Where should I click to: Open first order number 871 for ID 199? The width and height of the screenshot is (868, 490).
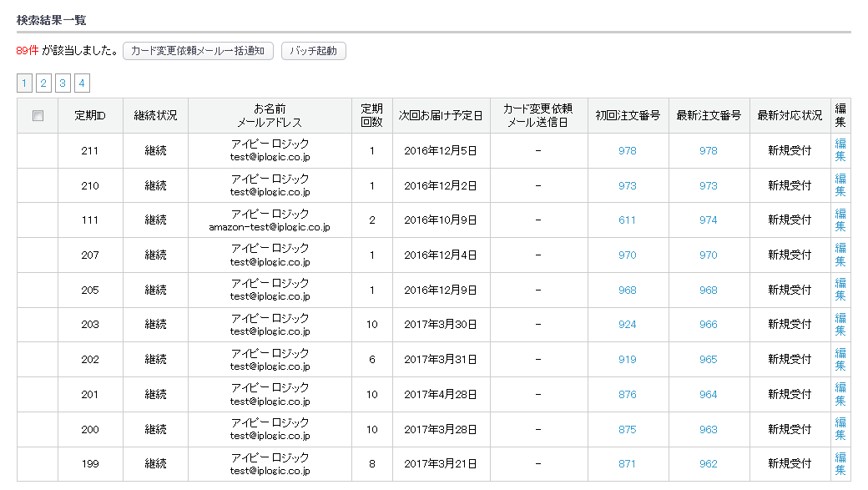(627, 464)
